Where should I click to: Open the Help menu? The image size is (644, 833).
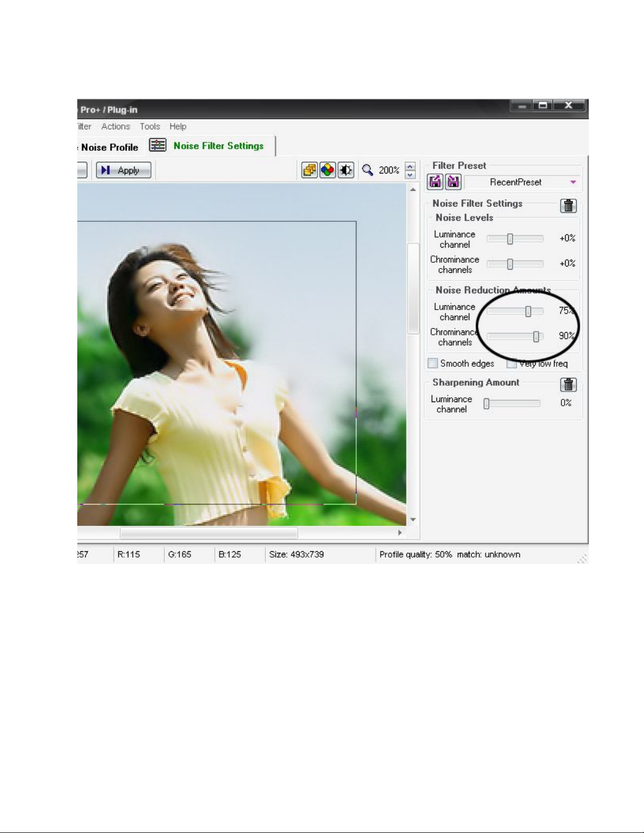click(x=178, y=127)
